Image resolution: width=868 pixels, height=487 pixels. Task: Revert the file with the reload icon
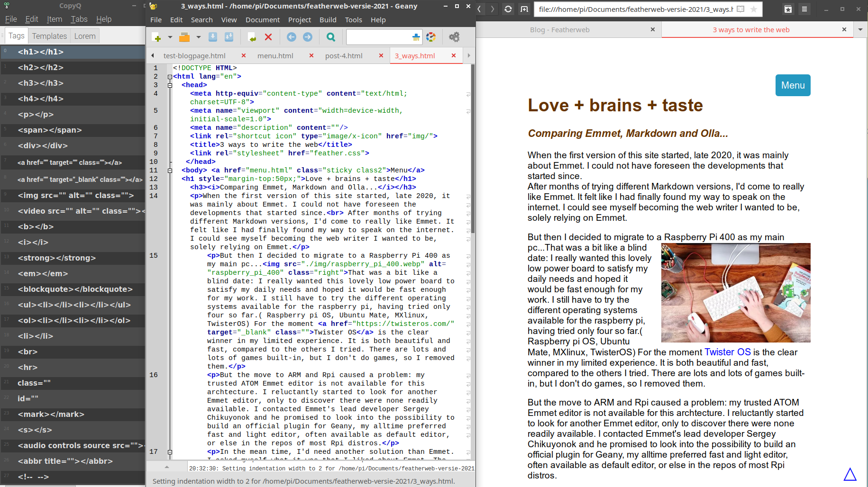click(x=252, y=37)
